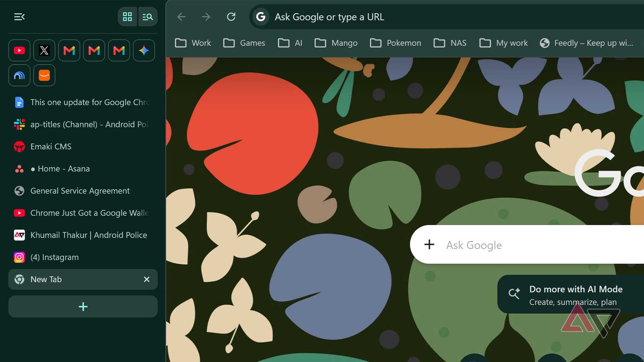The width and height of the screenshot is (644, 362).
Task: Open the AI bookmarks folder
Action: 290,43
